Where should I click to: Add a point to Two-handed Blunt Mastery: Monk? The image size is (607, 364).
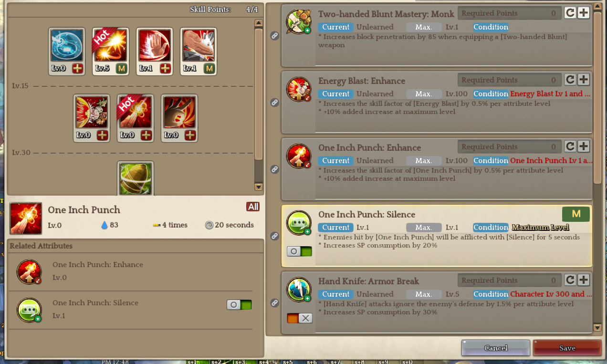coord(584,13)
